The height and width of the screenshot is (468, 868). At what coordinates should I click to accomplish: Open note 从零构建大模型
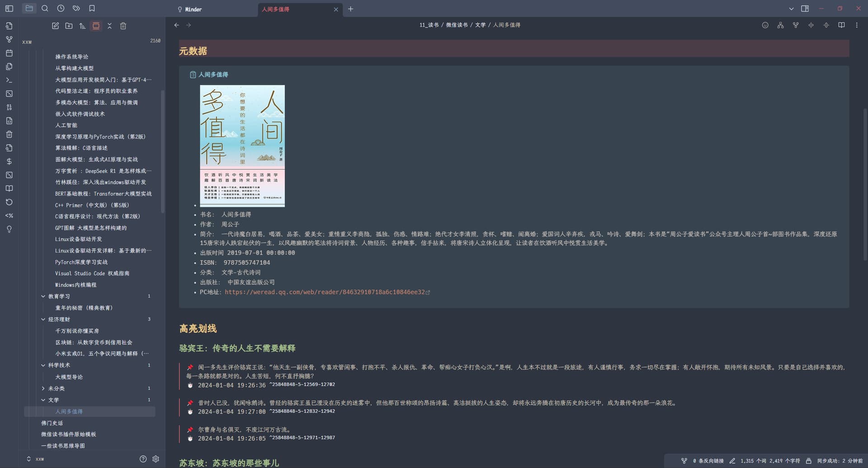(75, 68)
